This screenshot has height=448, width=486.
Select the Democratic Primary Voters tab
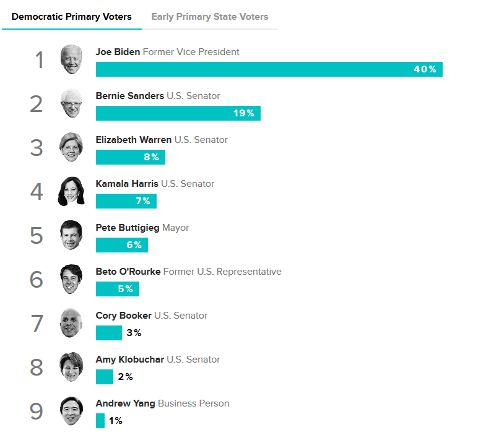pyautogui.click(x=72, y=17)
